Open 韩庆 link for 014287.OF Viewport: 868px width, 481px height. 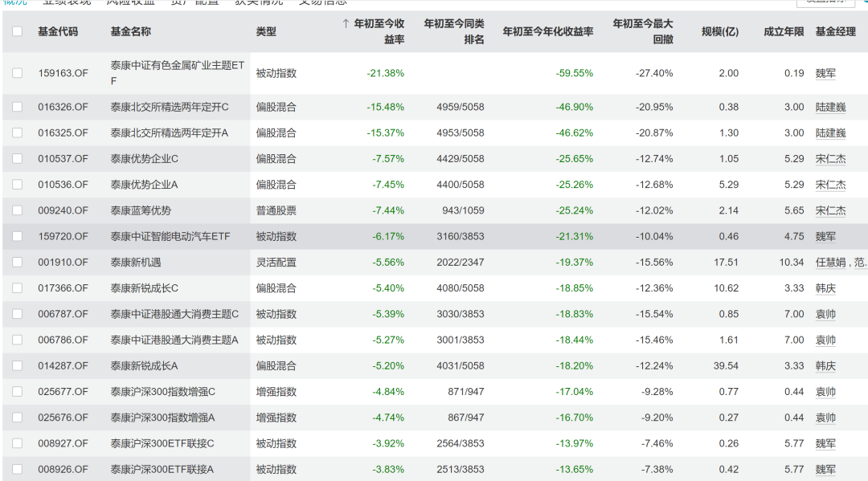coord(825,365)
